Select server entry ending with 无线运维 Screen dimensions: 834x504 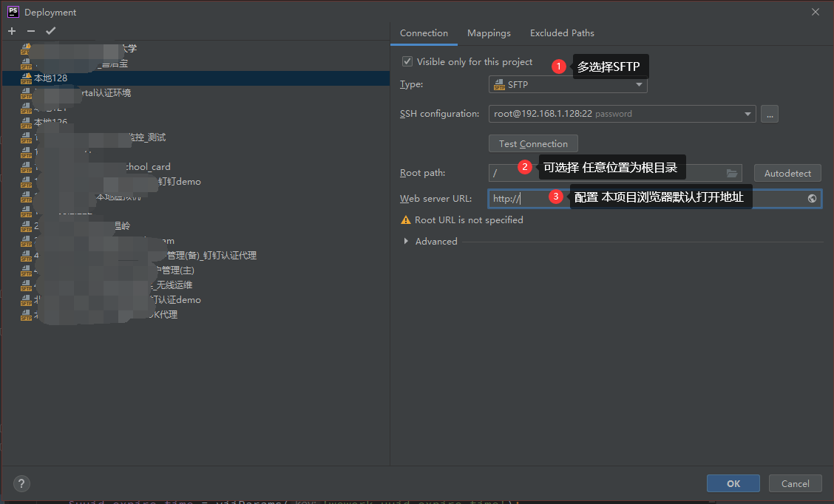pyautogui.click(x=196, y=285)
